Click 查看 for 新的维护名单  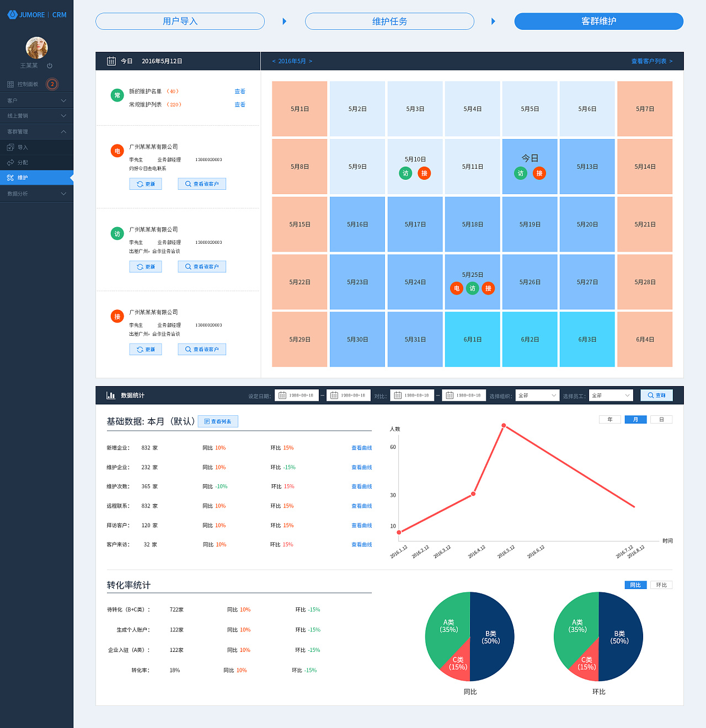click(240, 92)
